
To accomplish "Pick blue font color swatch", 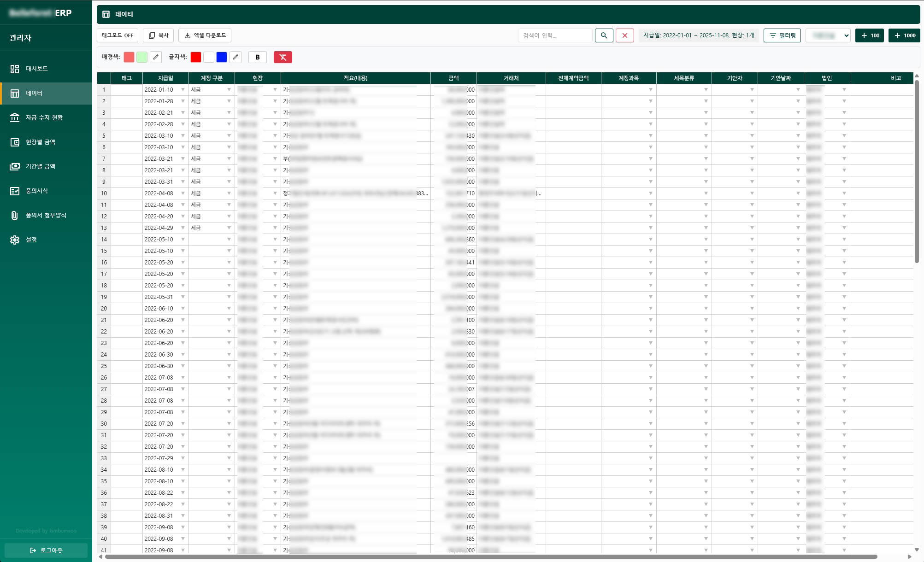I will (x=222, y=57).
